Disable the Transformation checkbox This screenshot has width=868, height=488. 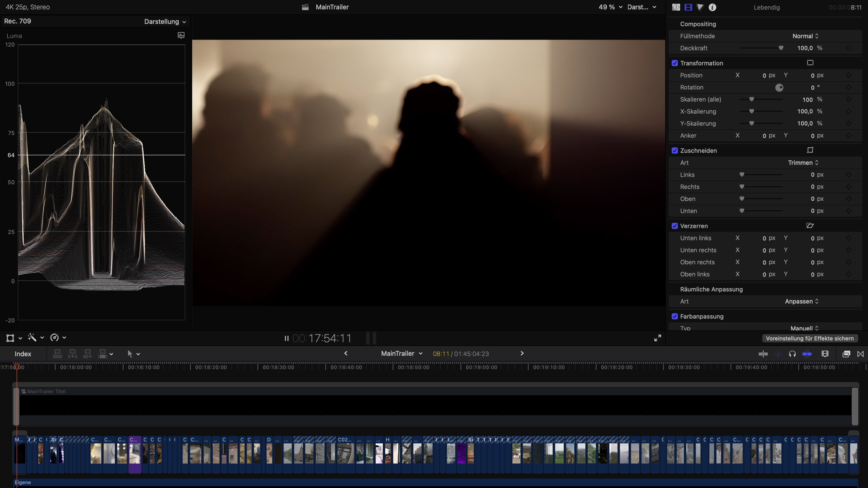point(675,63)
